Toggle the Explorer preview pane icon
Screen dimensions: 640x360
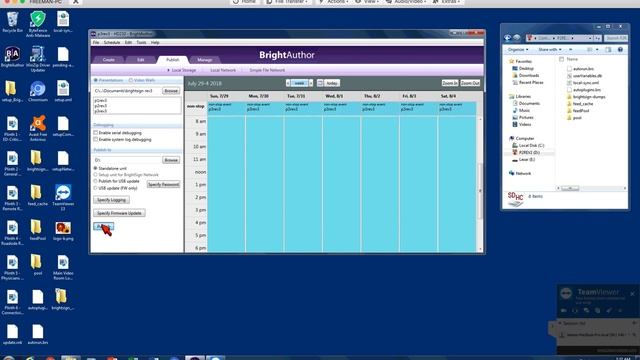click(609, 49)
